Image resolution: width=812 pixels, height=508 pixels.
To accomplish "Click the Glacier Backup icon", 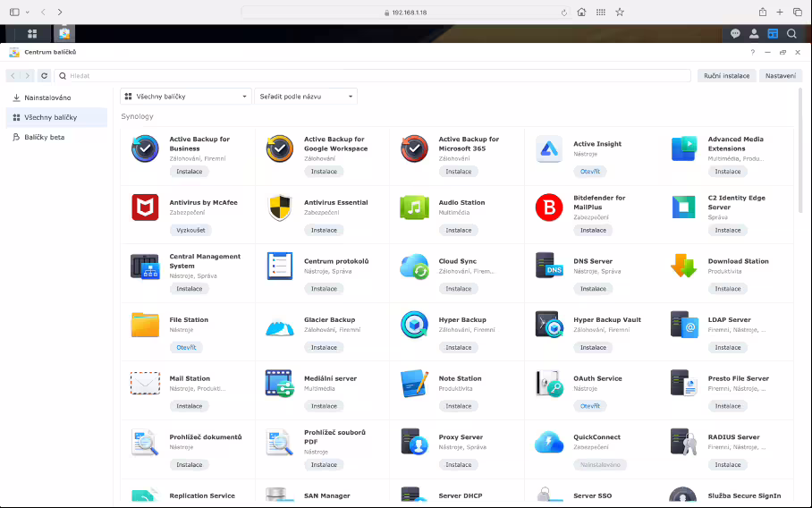I will click(x=280, y=327).
